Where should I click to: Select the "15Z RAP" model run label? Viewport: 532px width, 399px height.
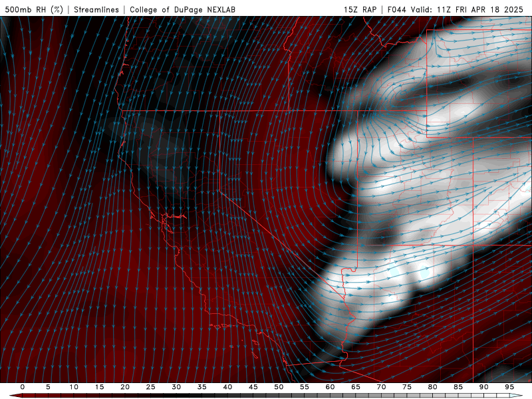[360, 9]
